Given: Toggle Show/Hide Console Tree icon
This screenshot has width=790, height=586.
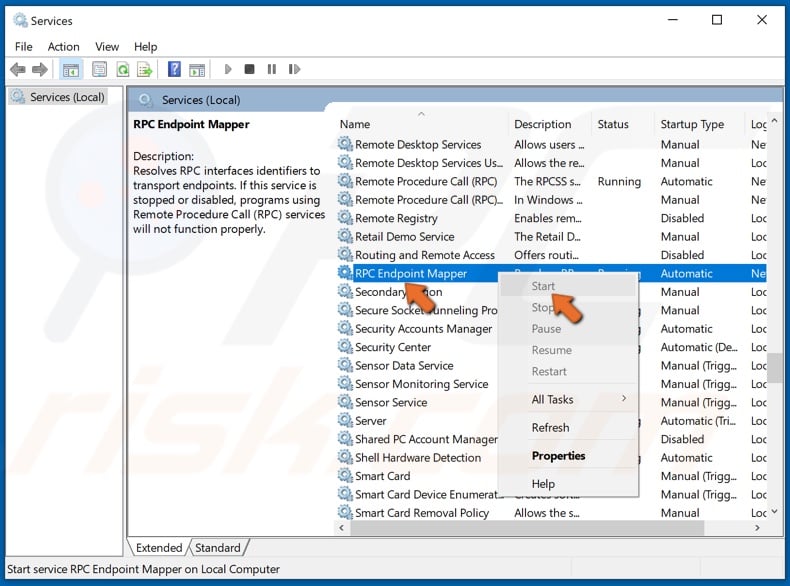Looking at the screenshot, I should point(71,70).
